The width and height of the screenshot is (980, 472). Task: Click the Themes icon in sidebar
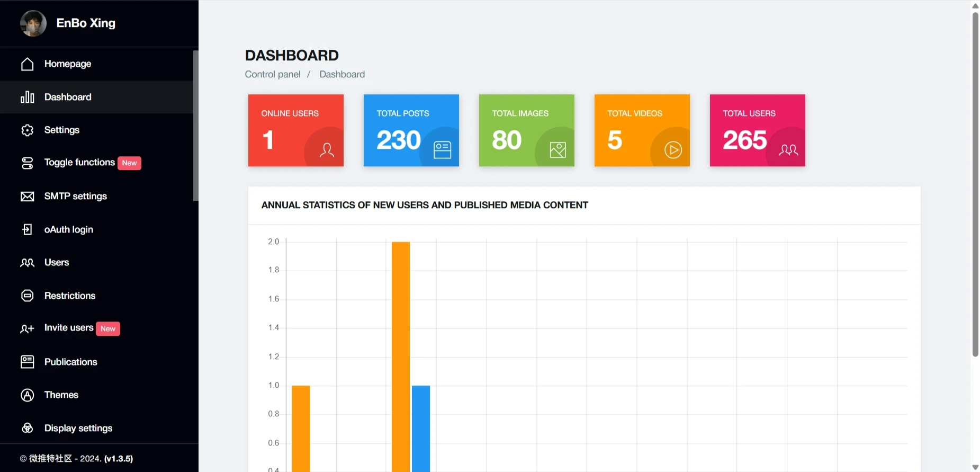pos(27,395)
